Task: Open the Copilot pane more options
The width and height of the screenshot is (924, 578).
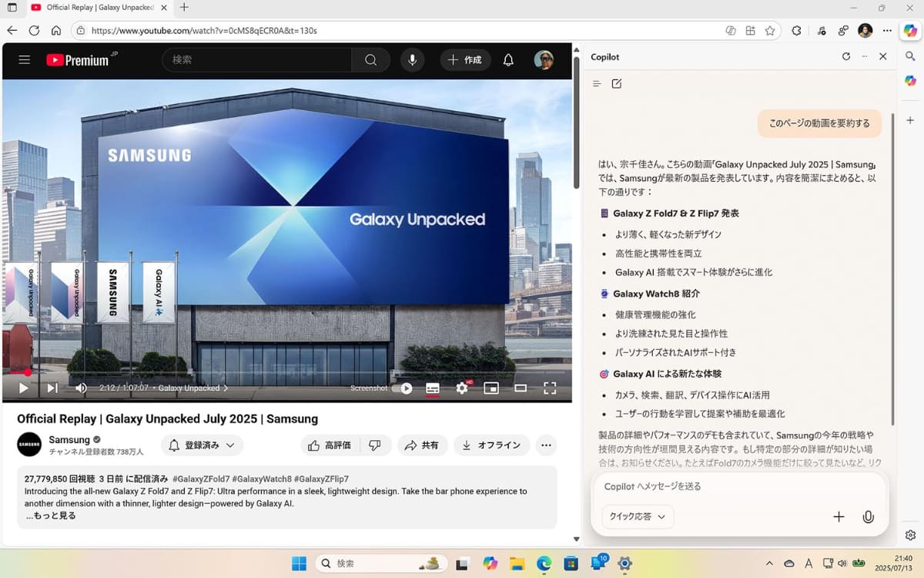Action: tap(865, 57)
